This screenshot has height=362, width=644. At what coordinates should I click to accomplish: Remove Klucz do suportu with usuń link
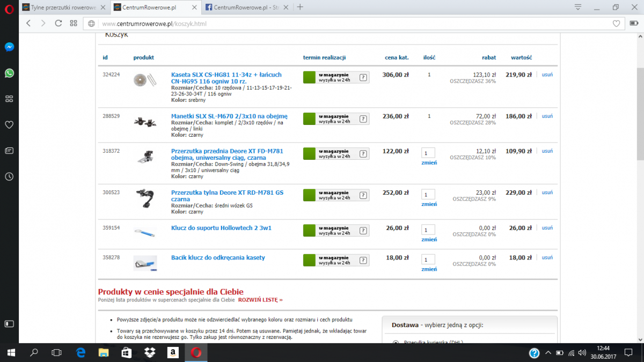pos(547,228)
